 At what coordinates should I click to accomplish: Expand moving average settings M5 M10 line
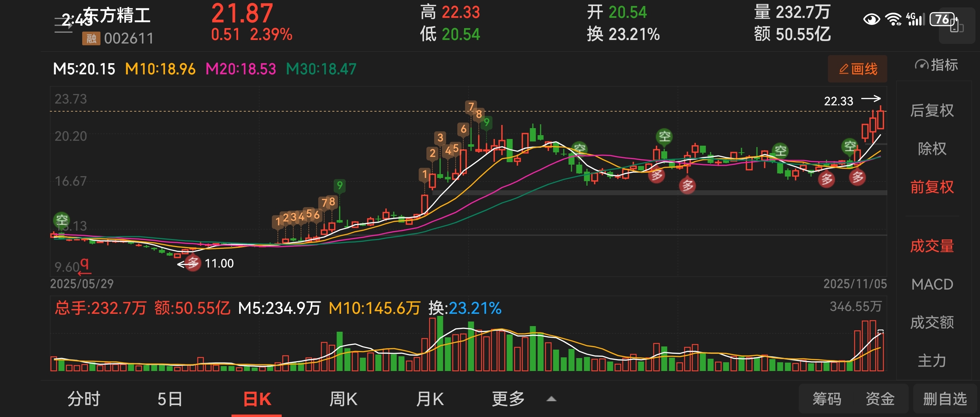204,69
